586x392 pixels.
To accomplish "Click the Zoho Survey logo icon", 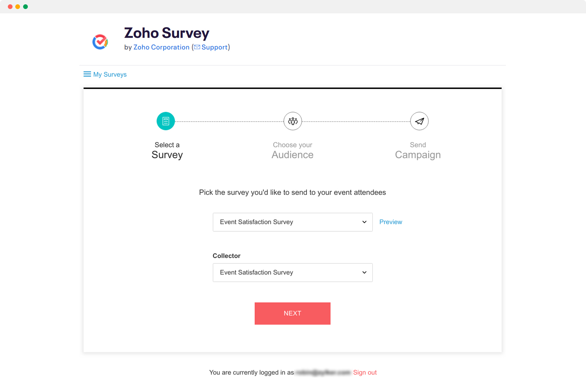I will pyautogui.click(x=100, y=42).
